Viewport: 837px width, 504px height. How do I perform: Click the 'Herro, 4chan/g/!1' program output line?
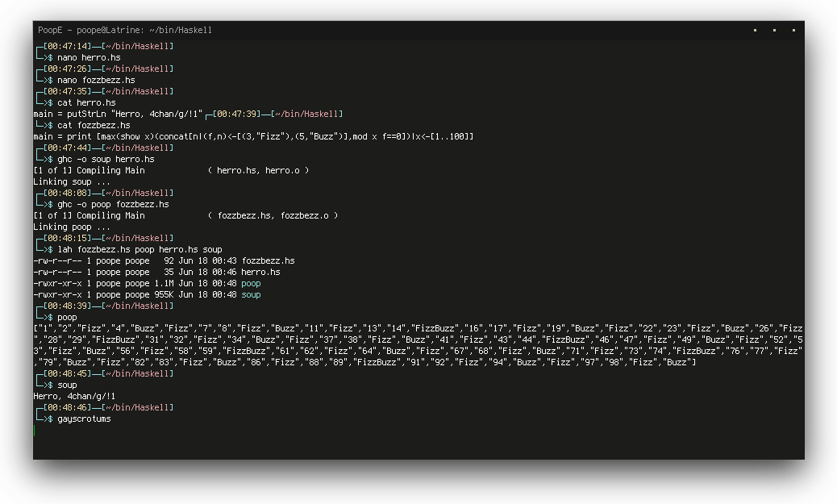pyautogui.click(x=74, y=396)
